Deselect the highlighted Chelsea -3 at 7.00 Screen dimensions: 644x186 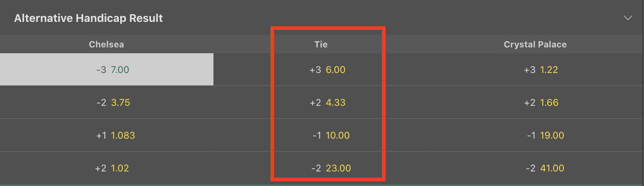107,69
